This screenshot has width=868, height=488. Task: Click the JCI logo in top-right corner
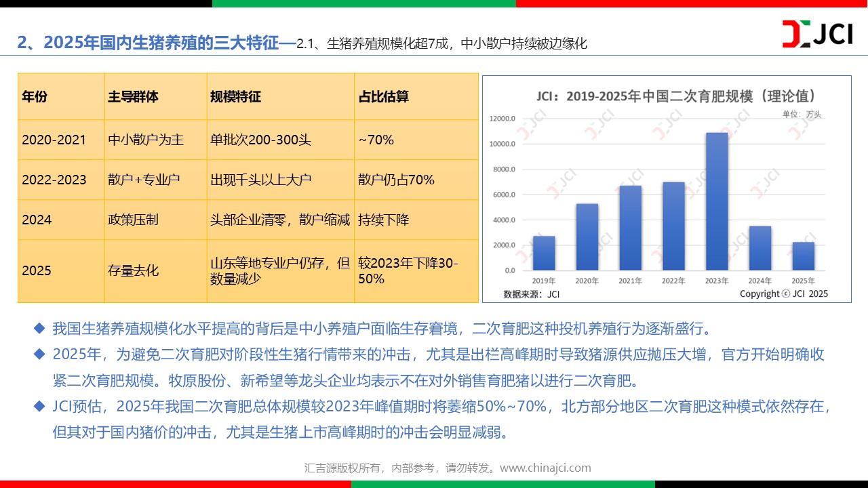[x=817, y=34]
